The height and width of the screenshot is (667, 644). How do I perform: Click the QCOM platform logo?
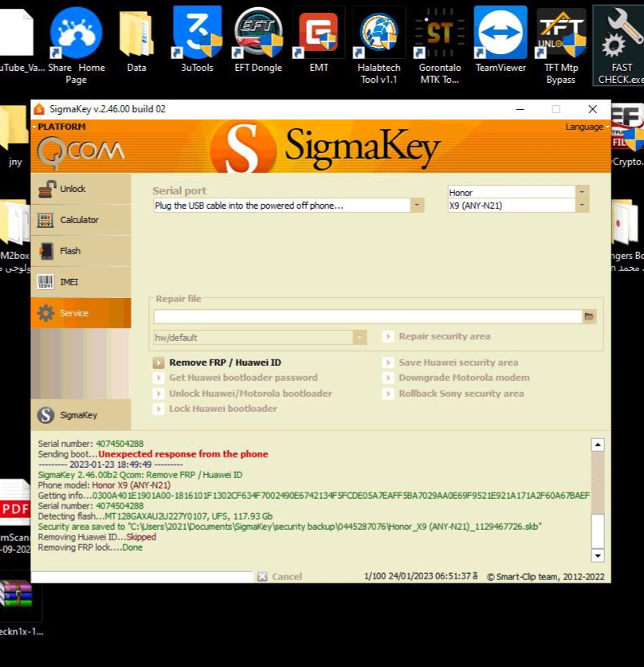(x=80, y=152)
